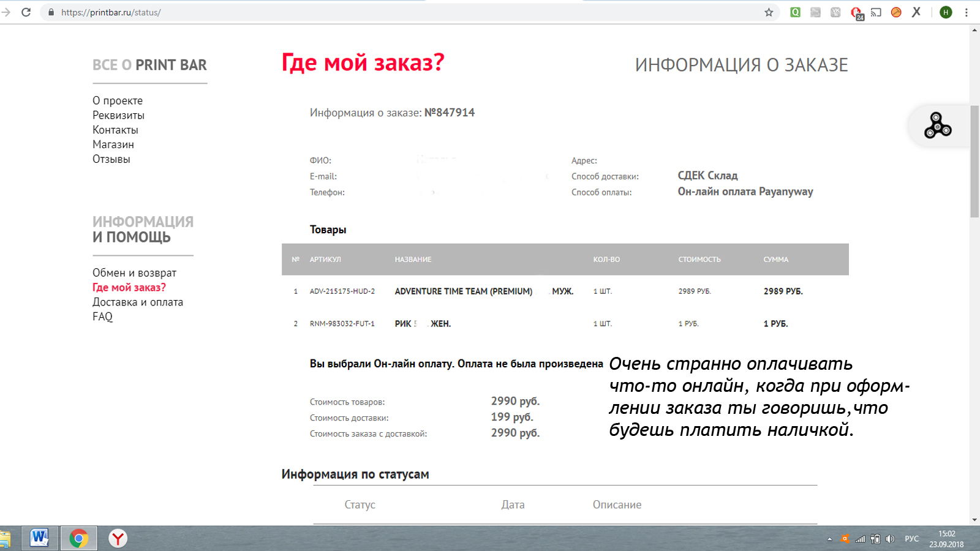980x551 pixels.
Task: Bookmark this page with the star icon
Action: 769,12
